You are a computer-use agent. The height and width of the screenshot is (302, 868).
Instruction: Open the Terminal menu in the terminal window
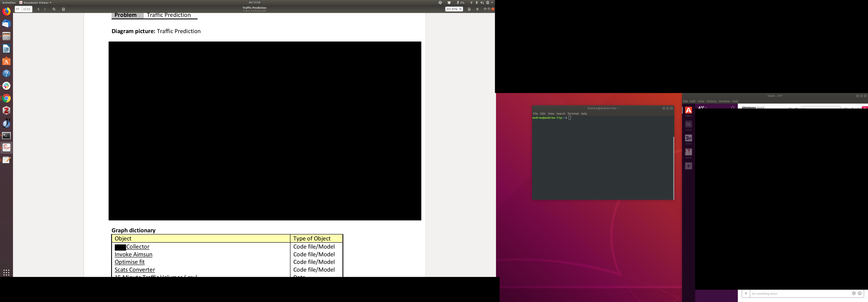573,113
